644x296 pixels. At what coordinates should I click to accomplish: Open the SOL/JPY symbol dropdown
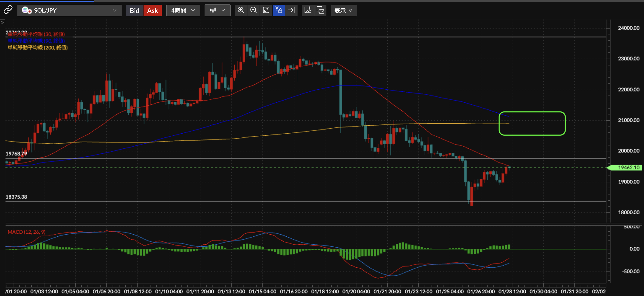(x=69, y=10)
